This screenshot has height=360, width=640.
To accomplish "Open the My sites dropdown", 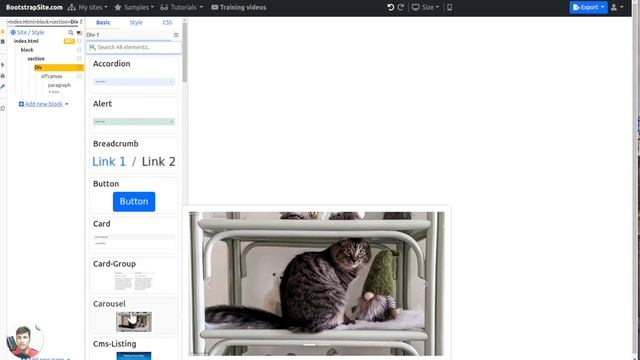I will (x=88, y=7).
